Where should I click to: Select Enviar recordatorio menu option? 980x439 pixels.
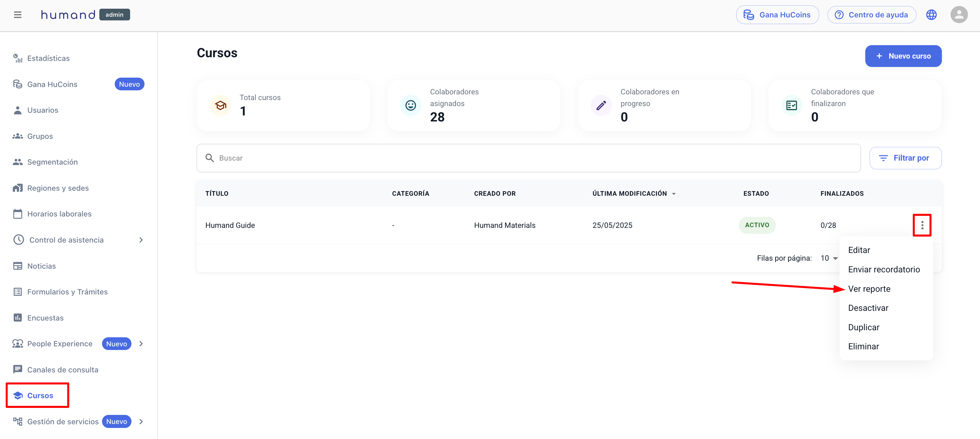884,269
